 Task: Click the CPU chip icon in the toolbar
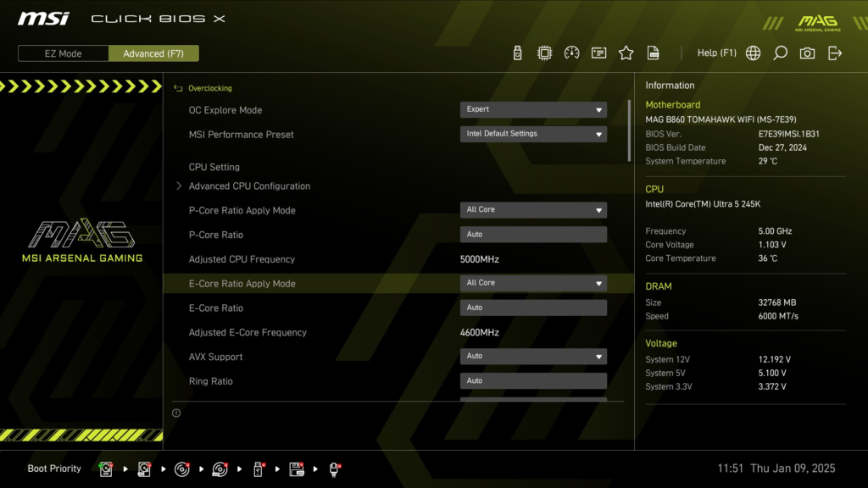(545, 53)
